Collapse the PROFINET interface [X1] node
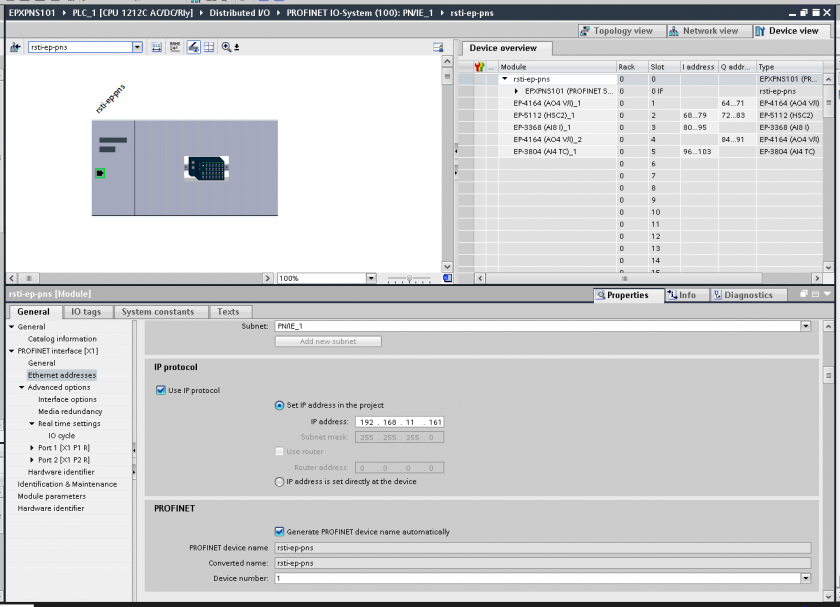Screen dimensions: 840x607 12,351
